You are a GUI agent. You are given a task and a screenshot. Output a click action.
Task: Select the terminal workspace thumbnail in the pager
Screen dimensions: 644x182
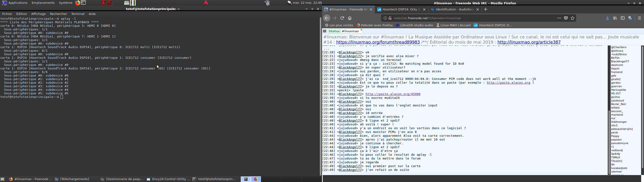[x=246, y=179]
